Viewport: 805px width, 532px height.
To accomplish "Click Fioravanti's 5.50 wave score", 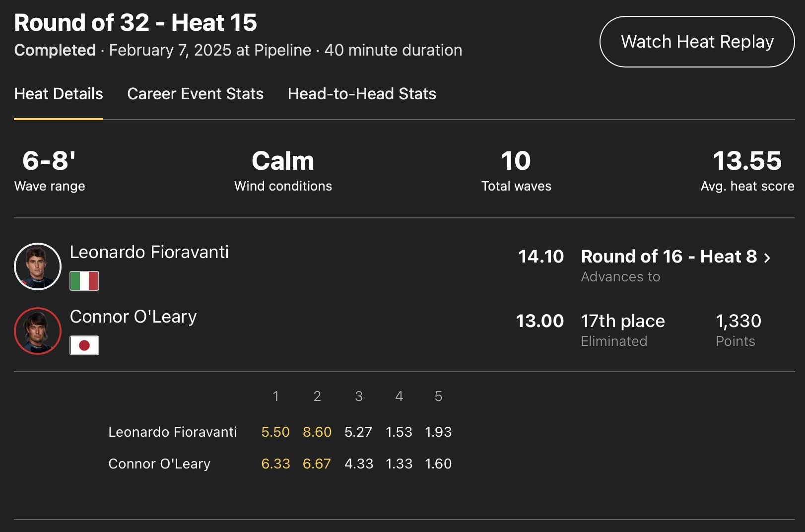I will (x=275, y=432).
